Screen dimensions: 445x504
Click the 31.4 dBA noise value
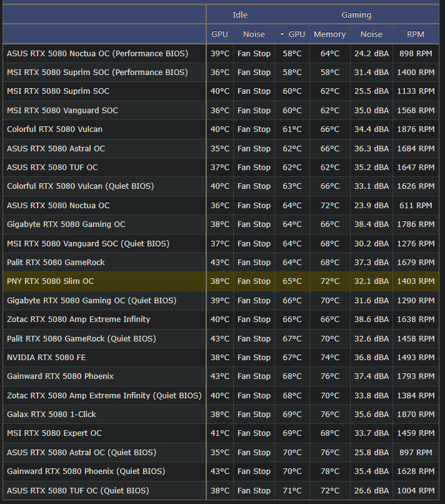tap(371, 73)
